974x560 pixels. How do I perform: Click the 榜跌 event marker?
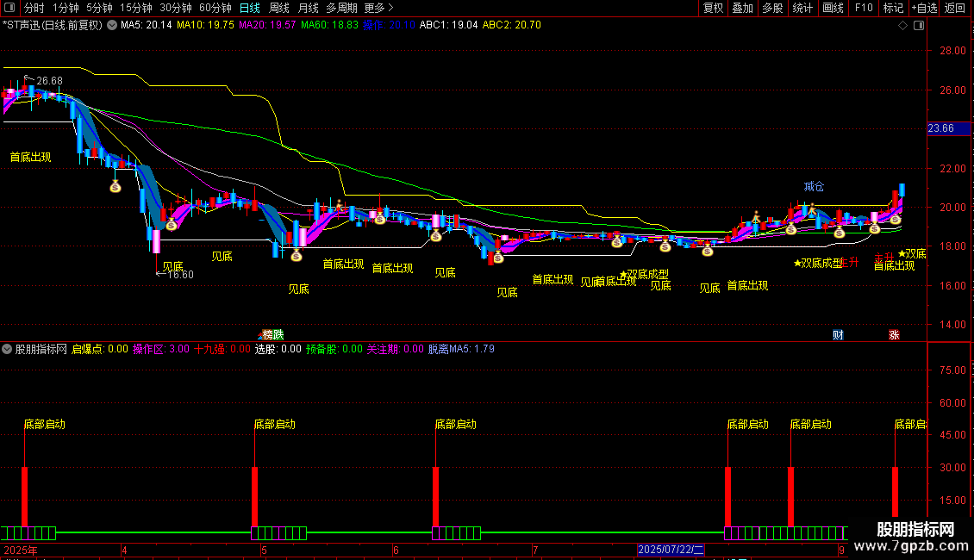tap(272, 335)
